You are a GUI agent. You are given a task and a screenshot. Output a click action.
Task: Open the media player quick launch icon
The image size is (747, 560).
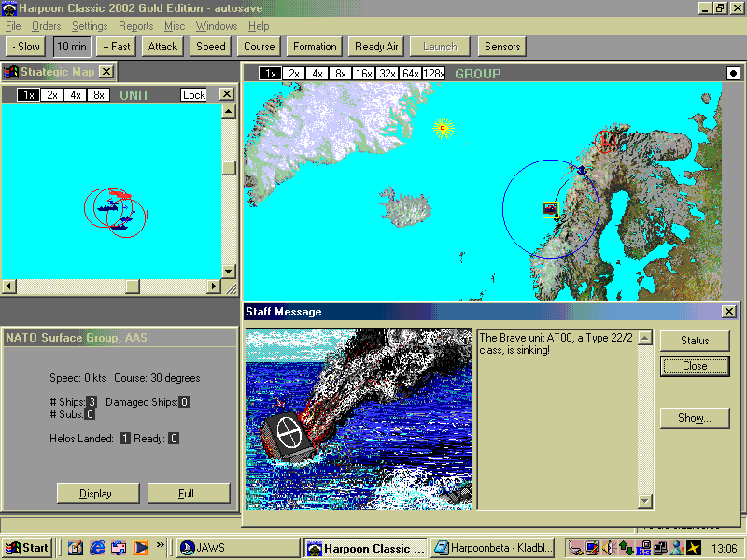(x=140, y=548)
